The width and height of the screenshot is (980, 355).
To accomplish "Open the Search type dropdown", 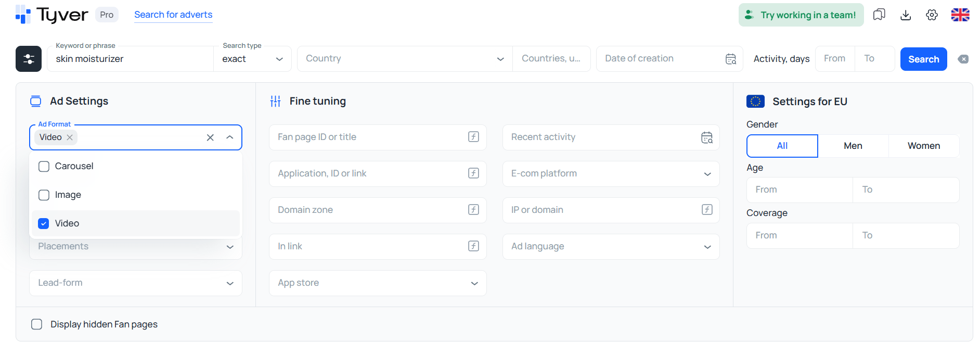I will click(252, 59).
